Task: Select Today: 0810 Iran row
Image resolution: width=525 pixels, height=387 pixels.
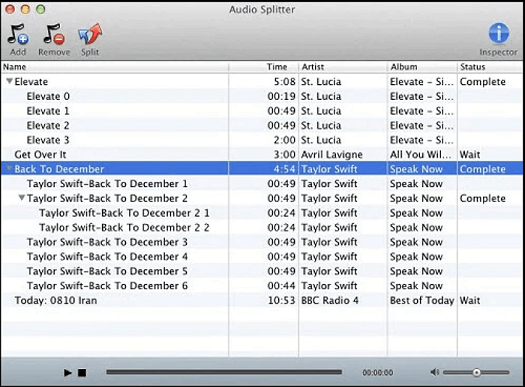Action: pyautogui.click(x=262, y=300)
